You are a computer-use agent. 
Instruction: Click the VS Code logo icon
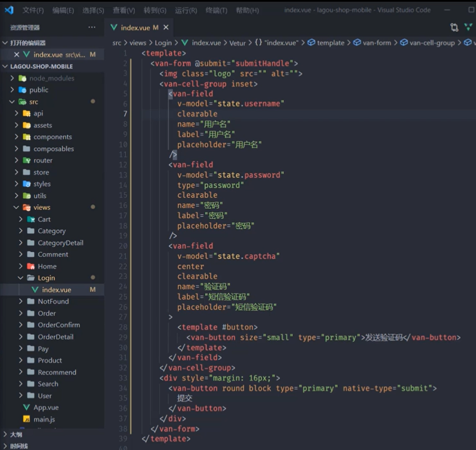[x=9, y=10]
